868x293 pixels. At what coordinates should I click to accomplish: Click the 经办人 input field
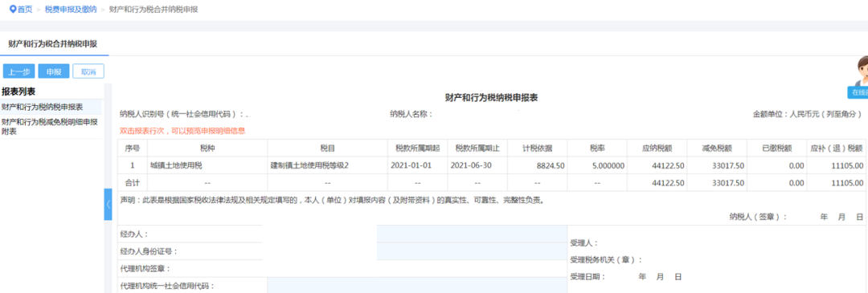[472, 234]
